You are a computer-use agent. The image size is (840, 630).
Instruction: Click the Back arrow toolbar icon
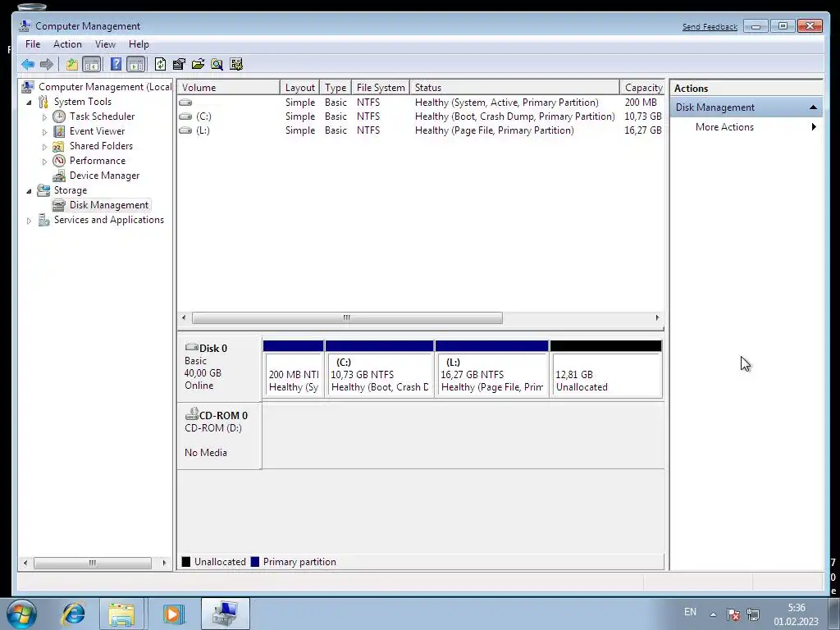pos(28,64)
